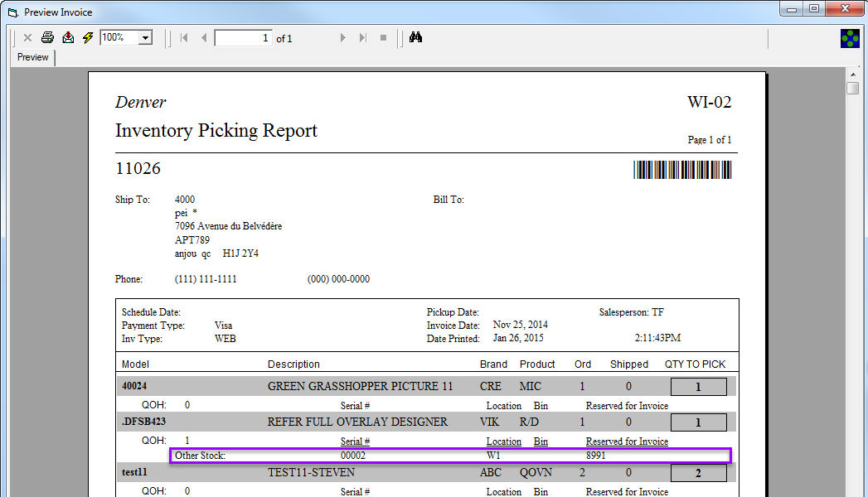The width and height of the screenshot is (868, 497).
Task: Click the Inv Type value WEB
Action: tap(225, 338)
